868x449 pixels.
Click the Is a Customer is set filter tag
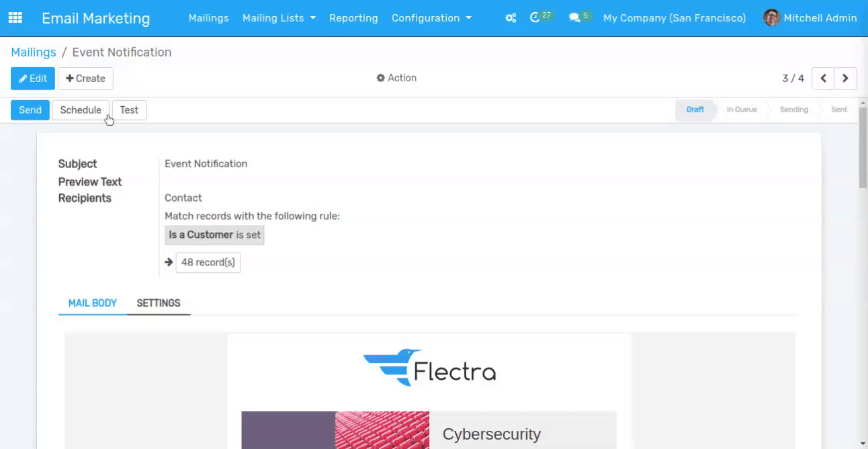[x=215, y=235]
